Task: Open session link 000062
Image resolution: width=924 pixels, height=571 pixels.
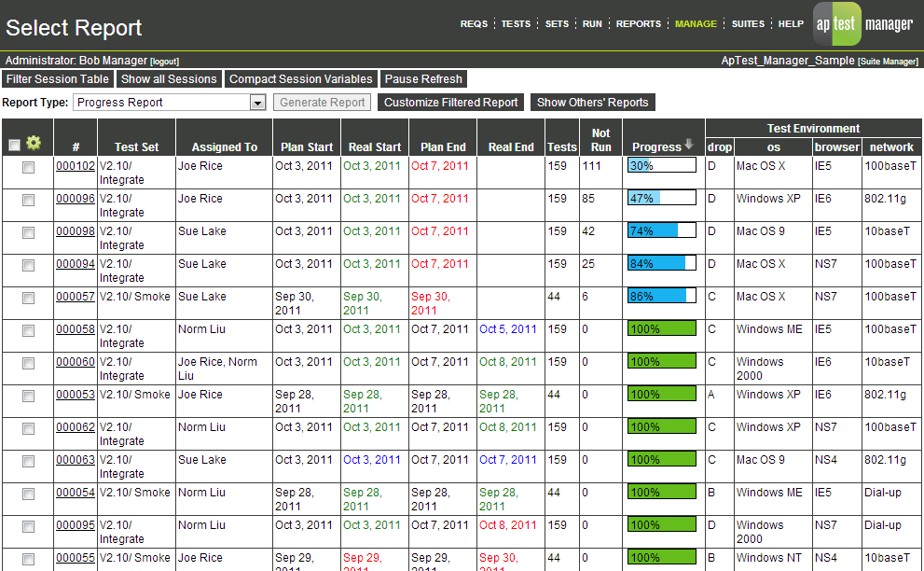Action: [x=76, y=427]
